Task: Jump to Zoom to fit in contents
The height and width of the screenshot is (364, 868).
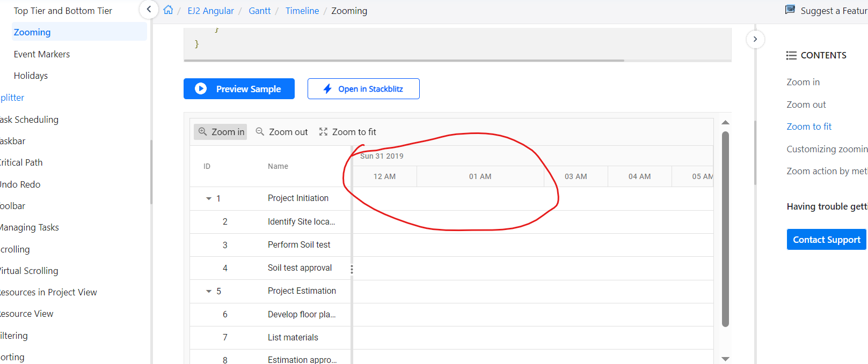Action: [808, 127]
